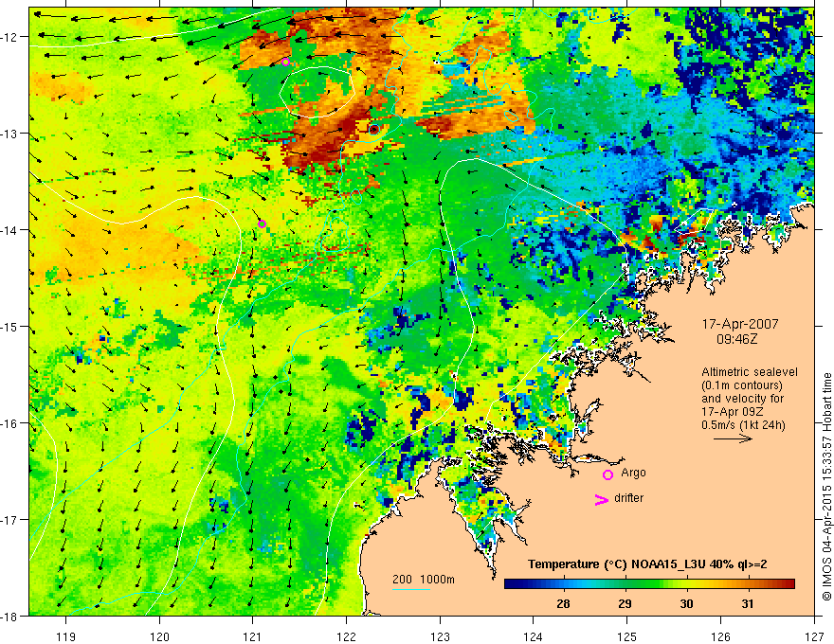Click color bar label "29"

[x=625, y=603]
